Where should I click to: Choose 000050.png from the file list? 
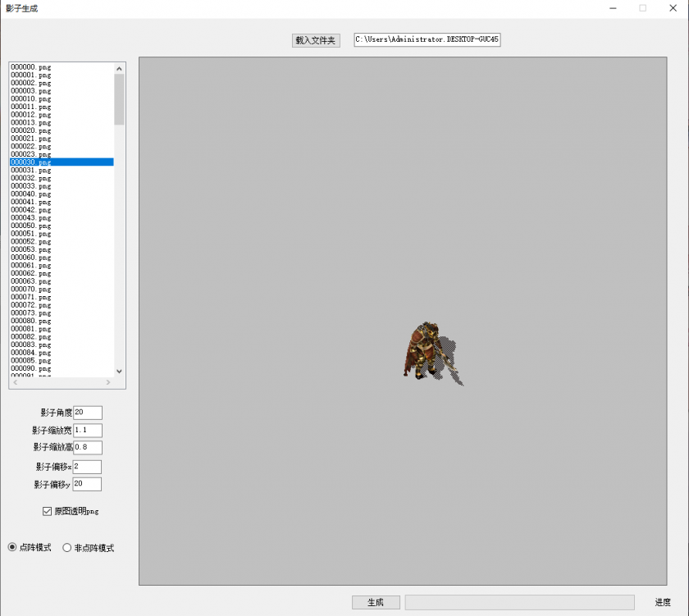point(31,226)
